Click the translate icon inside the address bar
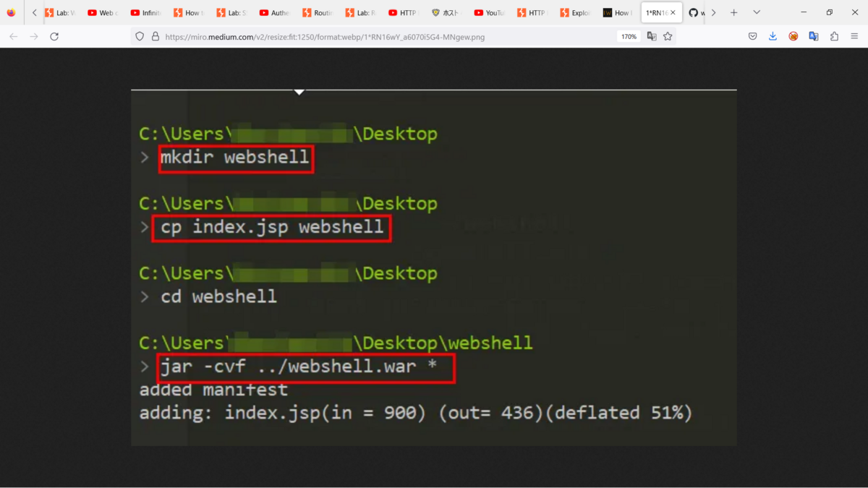868x488 pixels. click(x=652, y=35)
